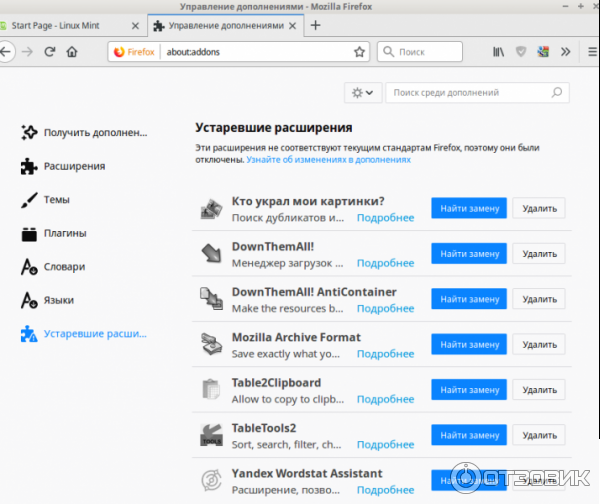This screenshot has width=600, height=504.
Task: Open Подробнее link for Table2Clipboard
Action: (385, 398)
